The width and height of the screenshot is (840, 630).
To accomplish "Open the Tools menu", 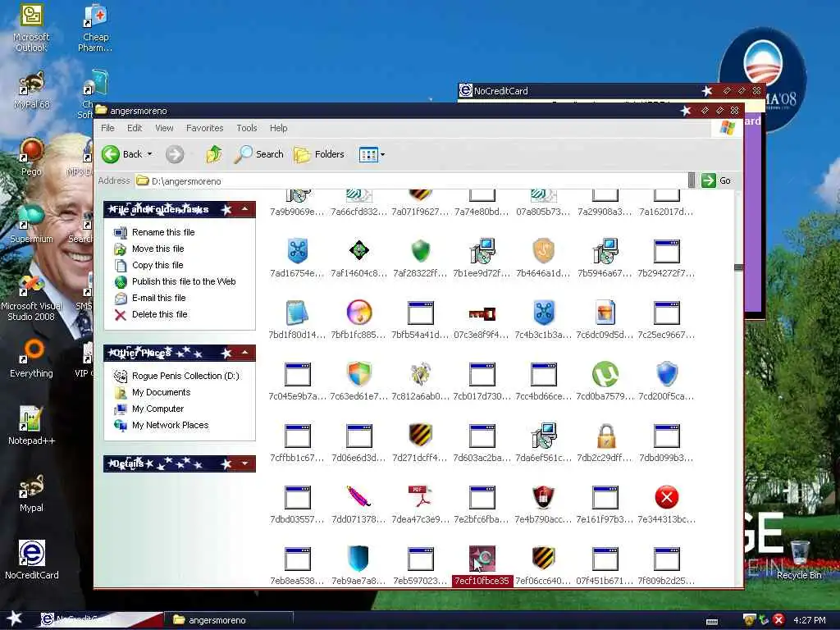I will [246, 128].
